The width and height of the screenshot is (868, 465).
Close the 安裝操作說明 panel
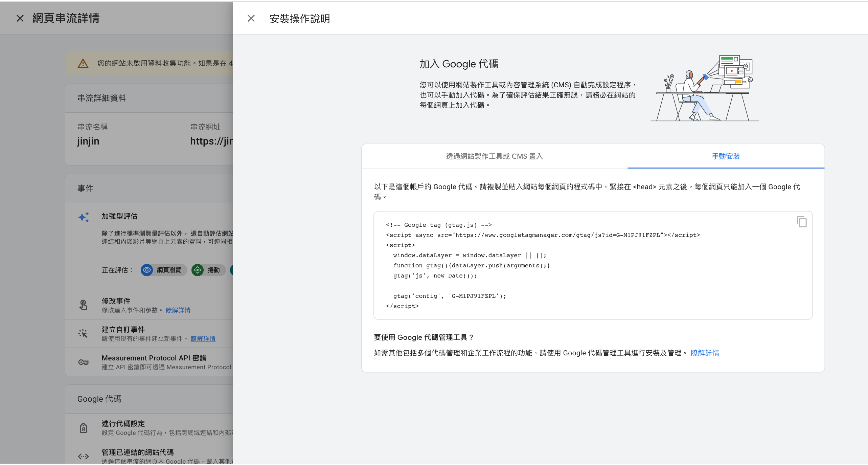tap(251, 18)
